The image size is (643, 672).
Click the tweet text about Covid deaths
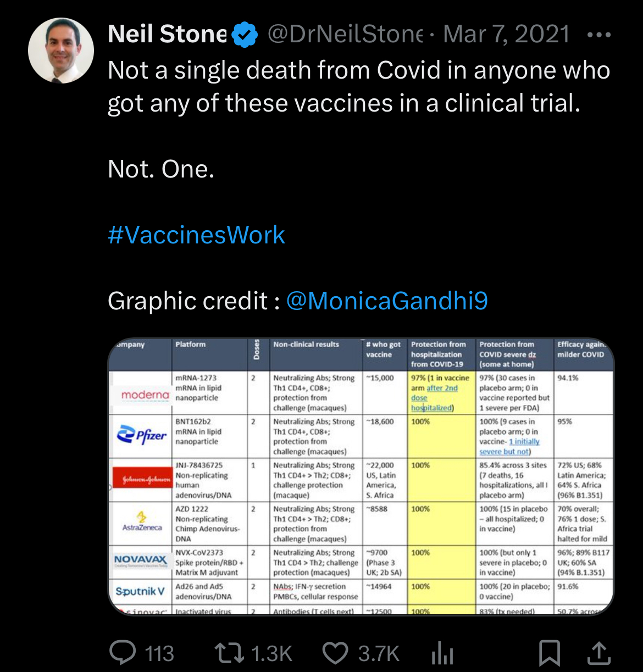pyautogui.click(x=358, y=87)
